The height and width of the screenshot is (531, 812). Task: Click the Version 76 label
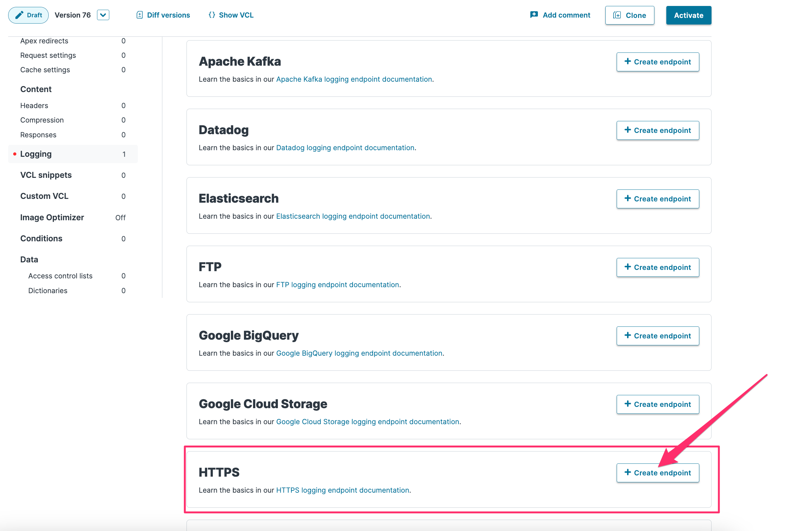[73, 15]
